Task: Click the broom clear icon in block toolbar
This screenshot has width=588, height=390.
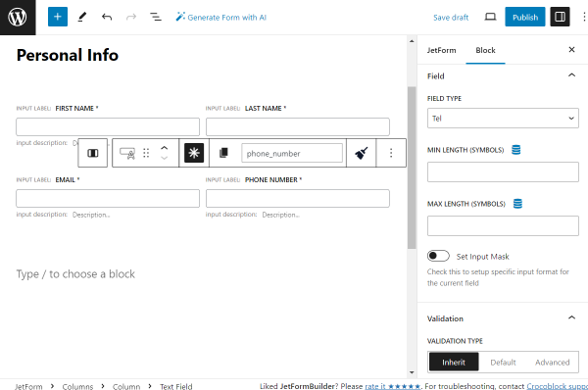Action: [361, 153]
